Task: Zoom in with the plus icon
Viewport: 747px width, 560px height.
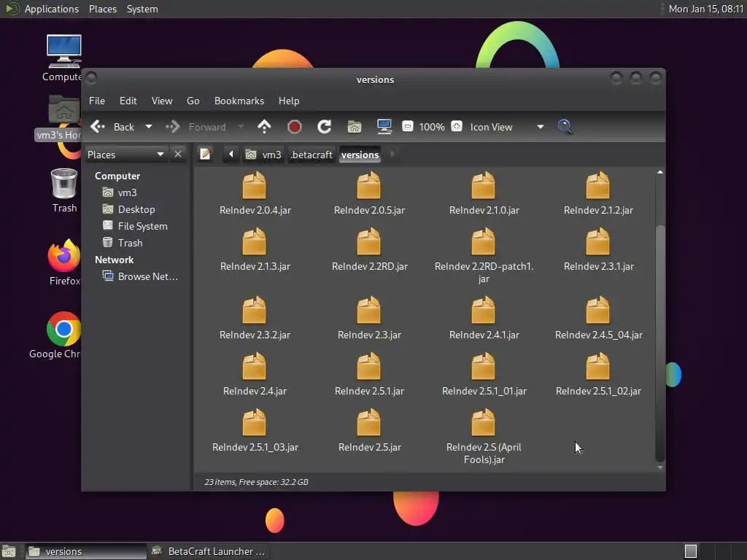Action: 456,127
